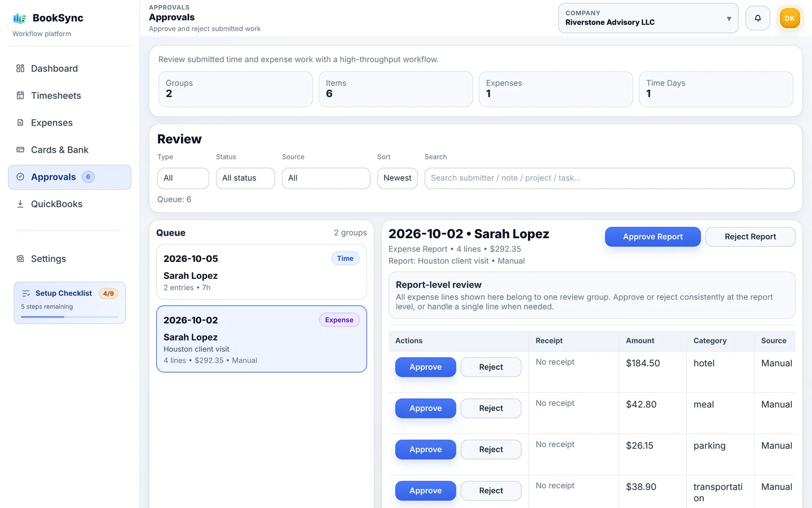The width and height of the screenshot is (812, 508).
Task: Click the Setup Checklist progress bar
Action: (x=69, y=317)
